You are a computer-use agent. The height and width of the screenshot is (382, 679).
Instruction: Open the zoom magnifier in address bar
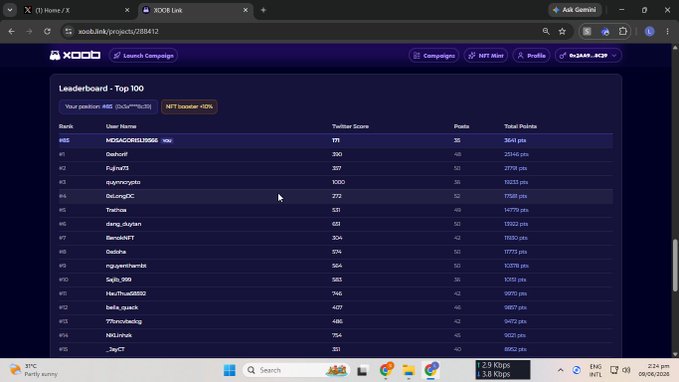pyautogui.click(x=546, y=31)
